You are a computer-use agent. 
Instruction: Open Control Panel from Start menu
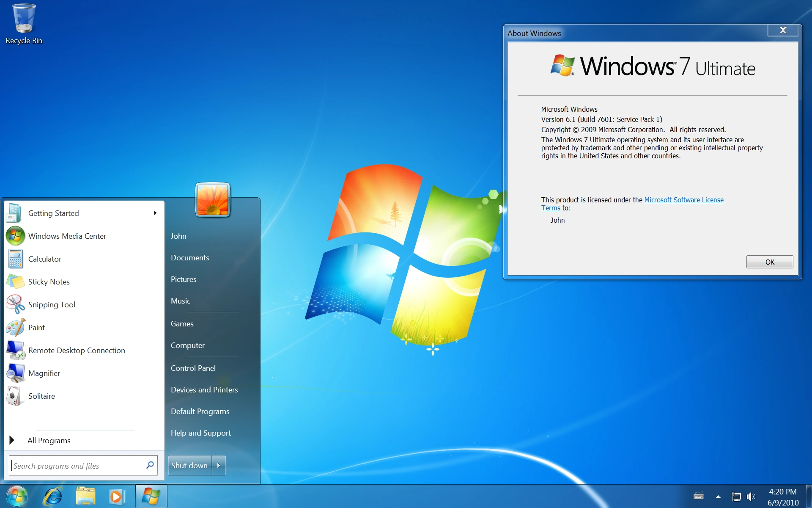click(x=193, y=368)
